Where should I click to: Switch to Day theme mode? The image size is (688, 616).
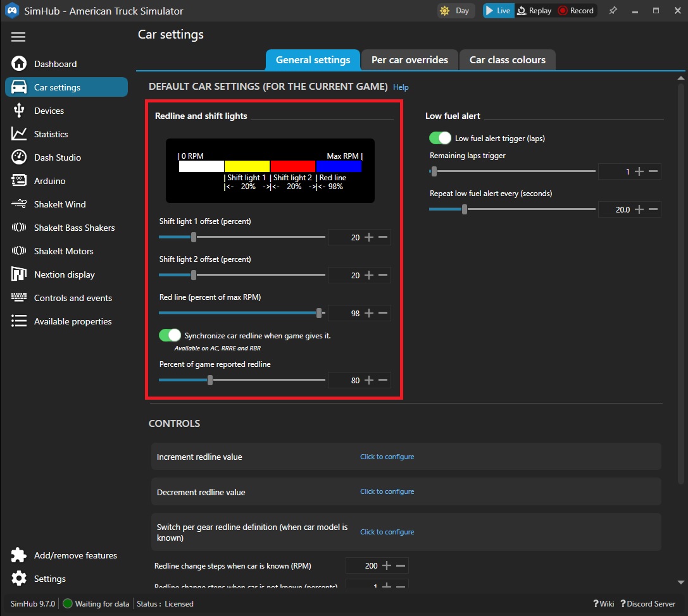click(x=456, y=11)
